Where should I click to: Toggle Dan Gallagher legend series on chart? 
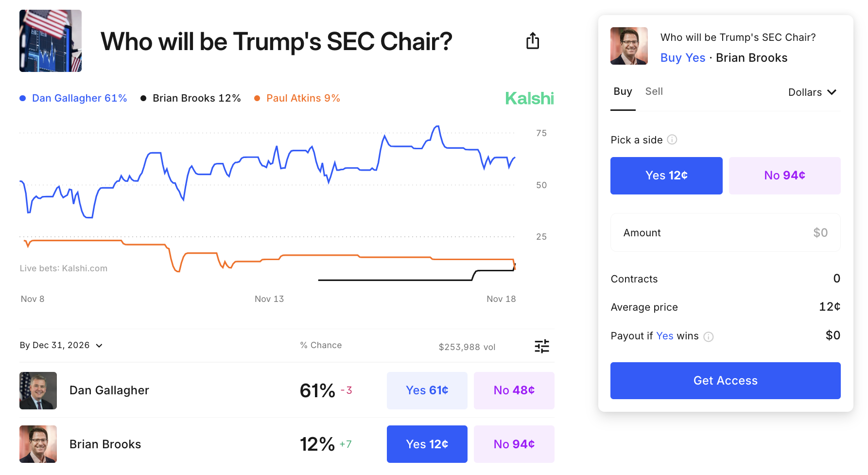pyautogui.click(x=73, y=98)
